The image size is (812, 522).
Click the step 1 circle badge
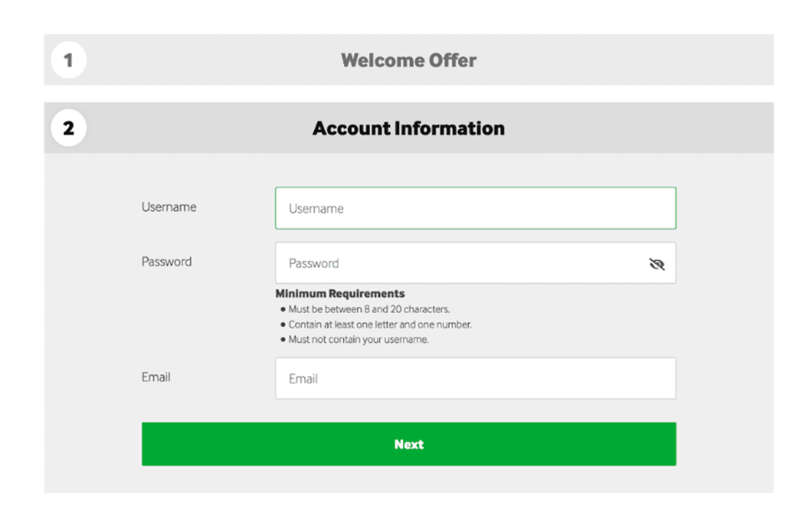(68, 60)
